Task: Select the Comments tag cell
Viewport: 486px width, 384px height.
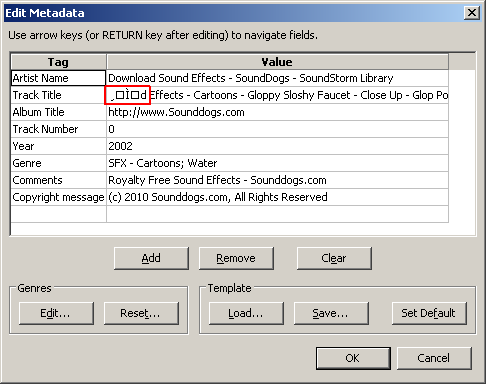Action: pos(59,180)
